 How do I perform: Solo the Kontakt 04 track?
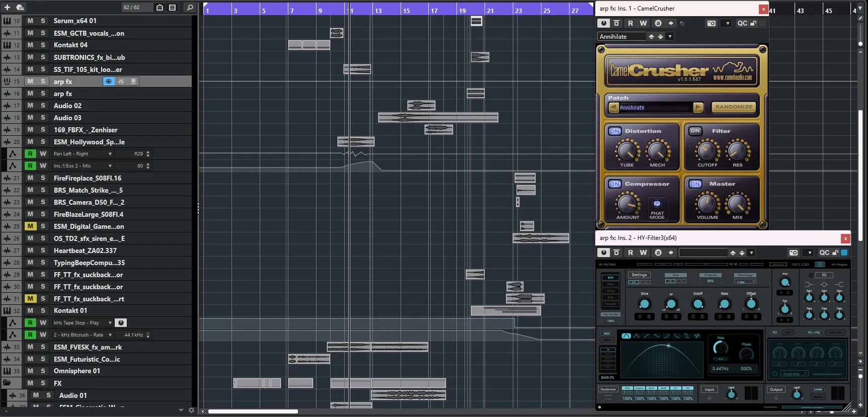click(43, 45)
